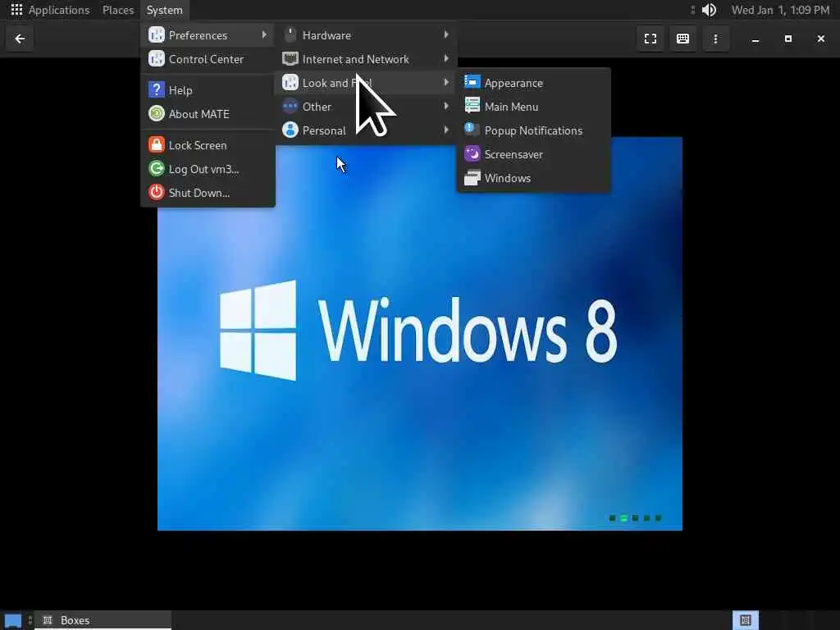Click the Main Menu icon
This screenshot has width=840, height=630.
click(x=472, y=106)
